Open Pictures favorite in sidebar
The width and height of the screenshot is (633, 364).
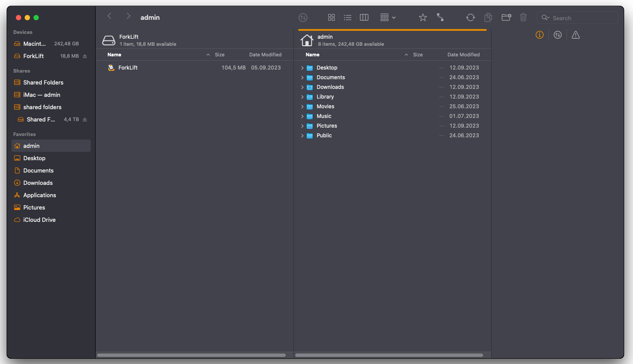click(x=51, y=207)
